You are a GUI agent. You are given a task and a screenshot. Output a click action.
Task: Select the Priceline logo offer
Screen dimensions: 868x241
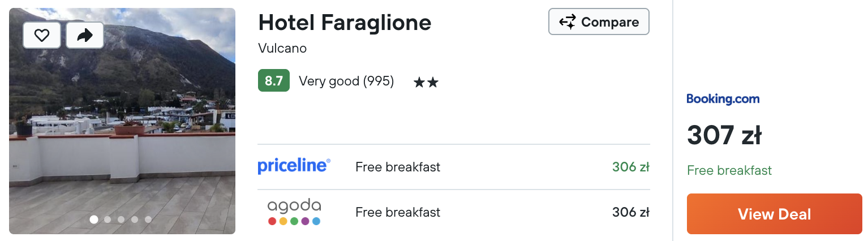tap(294, 166)
